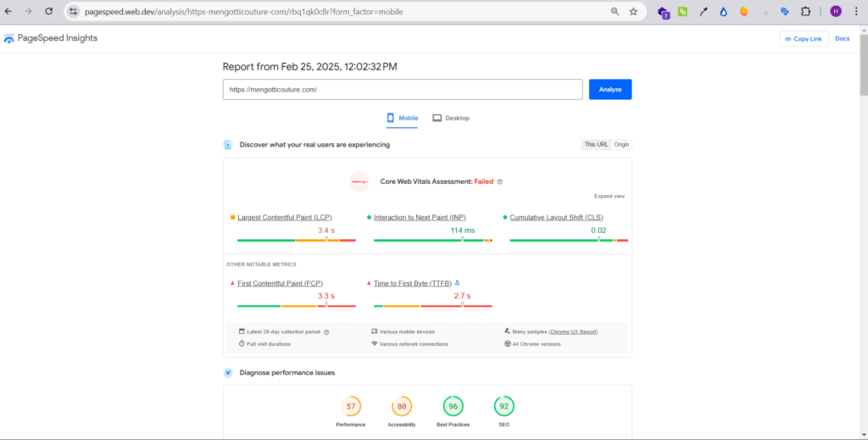This screenshot has width=868, height=440.
Task: Click the Diagnose performance issues heading
Action: [x=287, y=372]
